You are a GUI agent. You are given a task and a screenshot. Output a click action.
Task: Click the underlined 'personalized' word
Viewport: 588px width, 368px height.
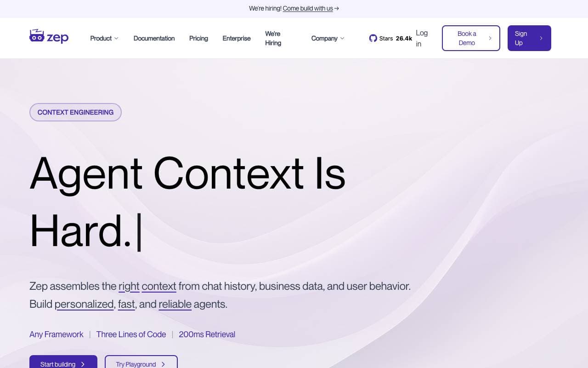[x=84, y=304]
